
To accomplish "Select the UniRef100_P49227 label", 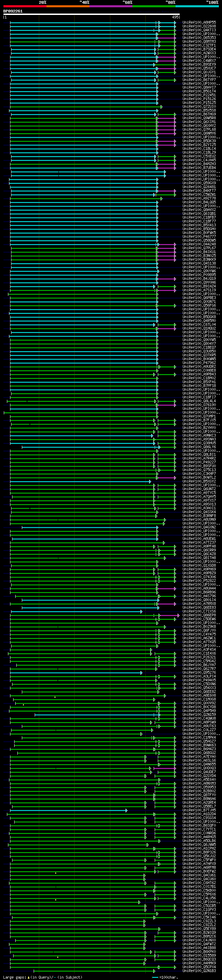I will 199,462.
